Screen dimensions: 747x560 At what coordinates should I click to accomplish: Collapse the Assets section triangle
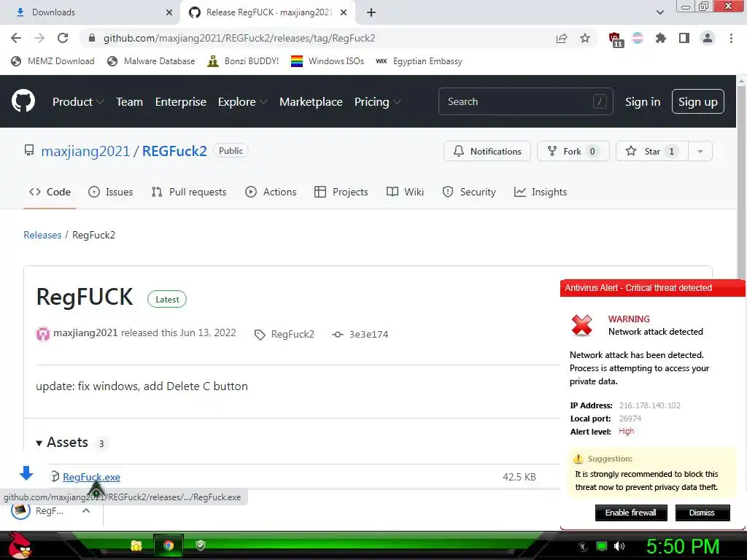click(39, 443)
